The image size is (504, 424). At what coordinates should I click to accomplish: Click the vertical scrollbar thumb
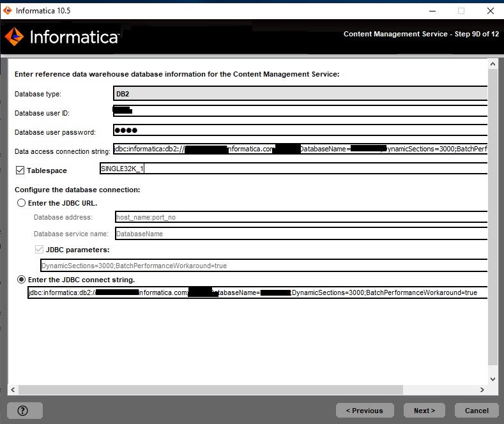click(493, 217)
